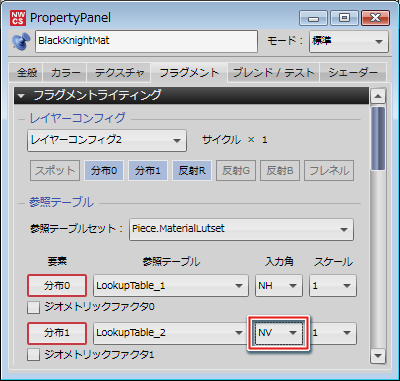Open the ブレンド / テスト tab
400x381 pixels.
click(x=273, y=73)
